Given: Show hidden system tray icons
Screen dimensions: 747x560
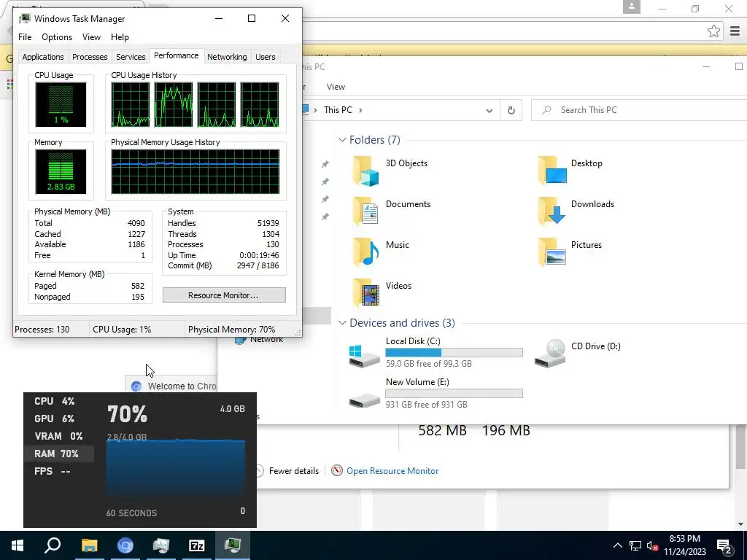Looking at the screenshot, I should (x=617, y=545).
